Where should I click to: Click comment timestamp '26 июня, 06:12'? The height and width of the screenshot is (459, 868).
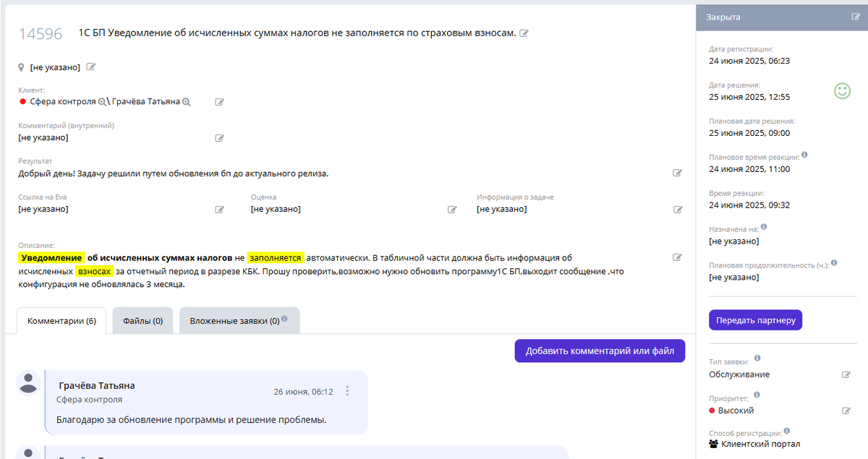tap(303, 392)
